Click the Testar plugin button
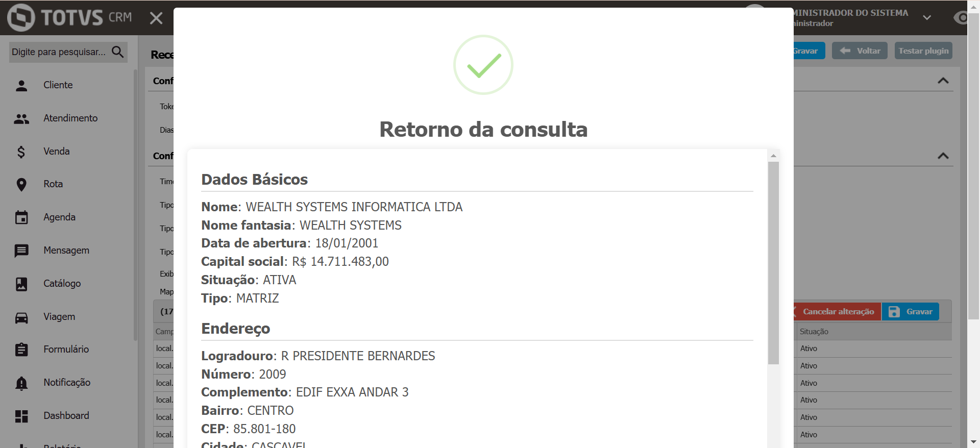This screenshot has height=448, width=980. click(x=923, y=51)
